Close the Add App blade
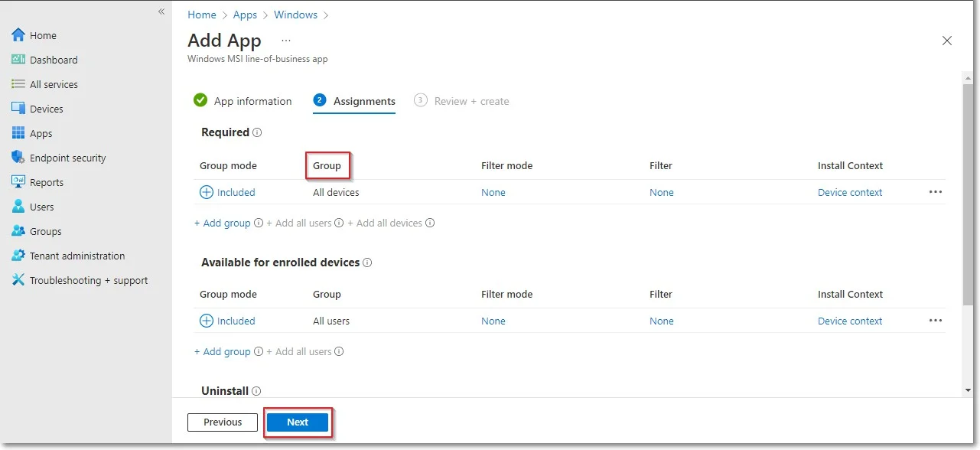This screenshot has width=980, height=450. (947, 41)
